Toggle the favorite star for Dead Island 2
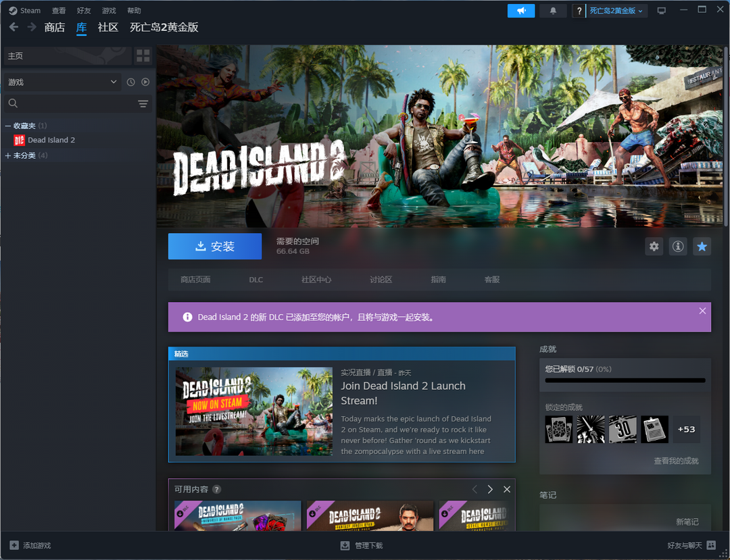730x560 pixels. [702, 247]
